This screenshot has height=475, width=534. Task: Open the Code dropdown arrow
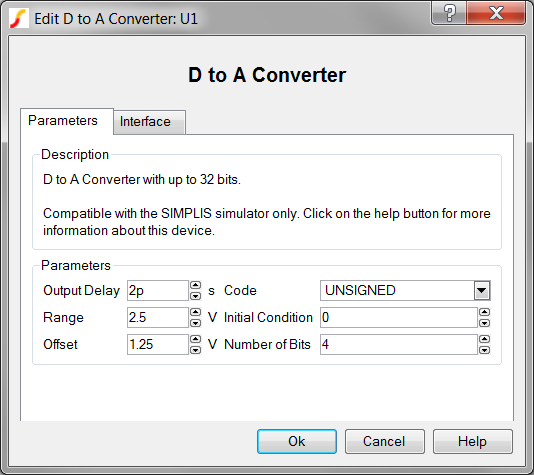[482, 290]
